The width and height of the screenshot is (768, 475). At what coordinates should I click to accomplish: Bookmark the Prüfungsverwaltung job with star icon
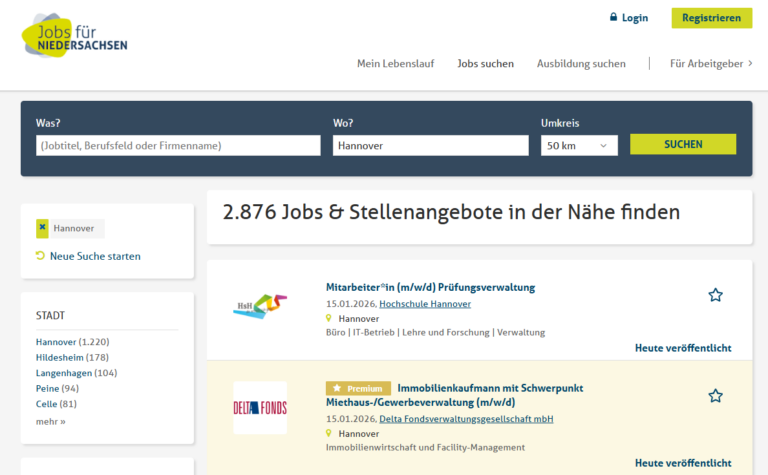click(715, 295)
